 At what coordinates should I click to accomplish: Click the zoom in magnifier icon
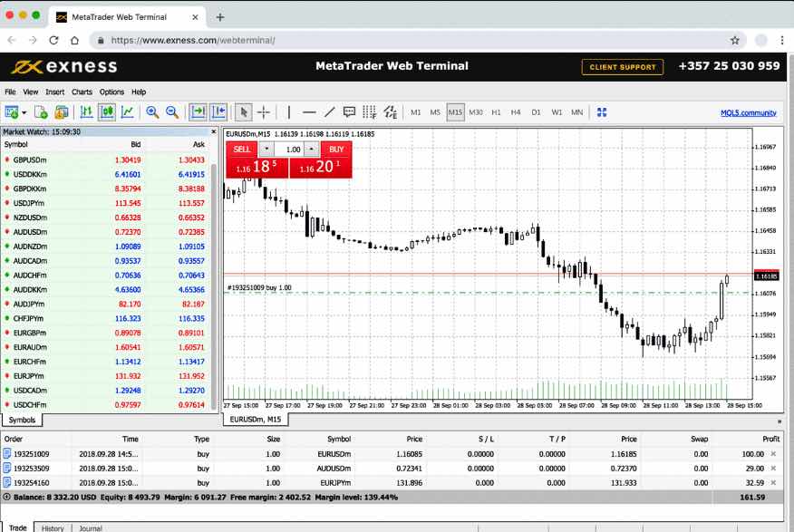tap(152, 112)
